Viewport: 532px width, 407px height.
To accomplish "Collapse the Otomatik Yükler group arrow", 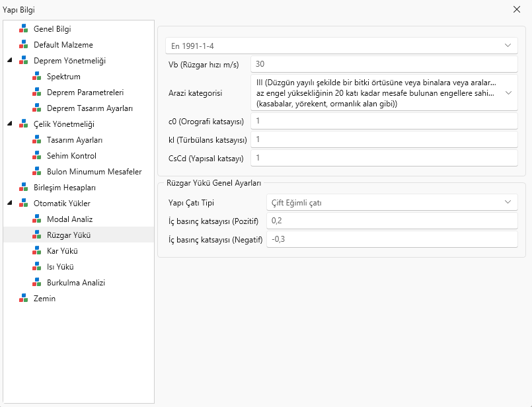I will click(10, 203).
